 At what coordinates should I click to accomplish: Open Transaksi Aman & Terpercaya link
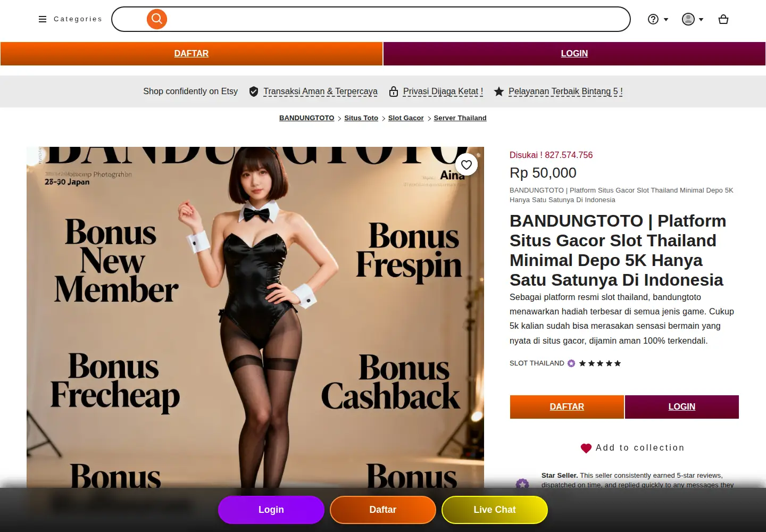pyautogui.click(x=320, y=92)
